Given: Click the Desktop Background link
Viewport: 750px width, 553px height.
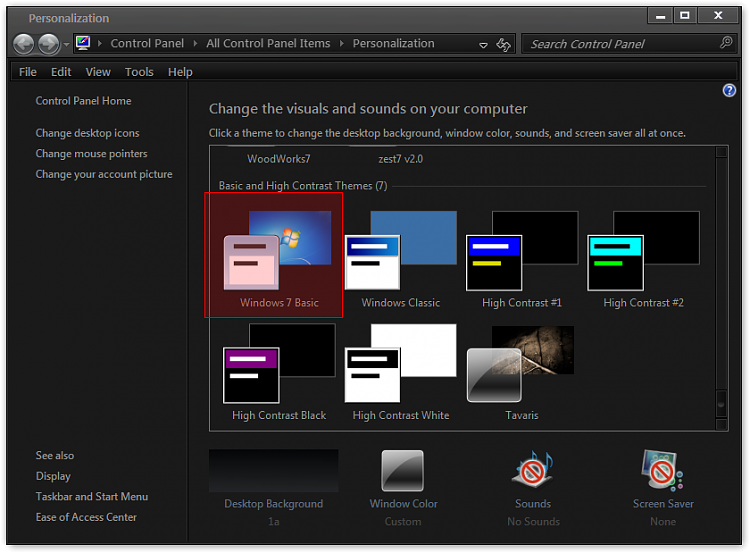Looking at the screenshot, I should pos(274,504).
